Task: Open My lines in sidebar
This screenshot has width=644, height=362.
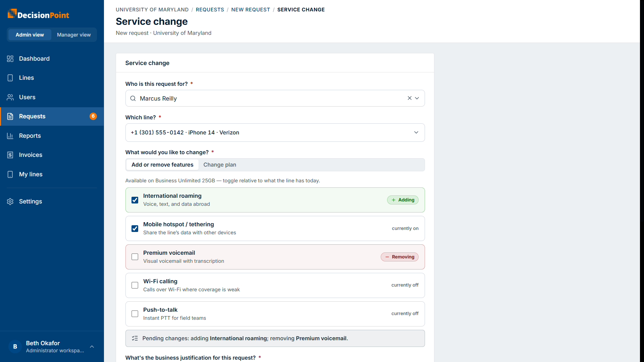Action: [x=52, y=174]
